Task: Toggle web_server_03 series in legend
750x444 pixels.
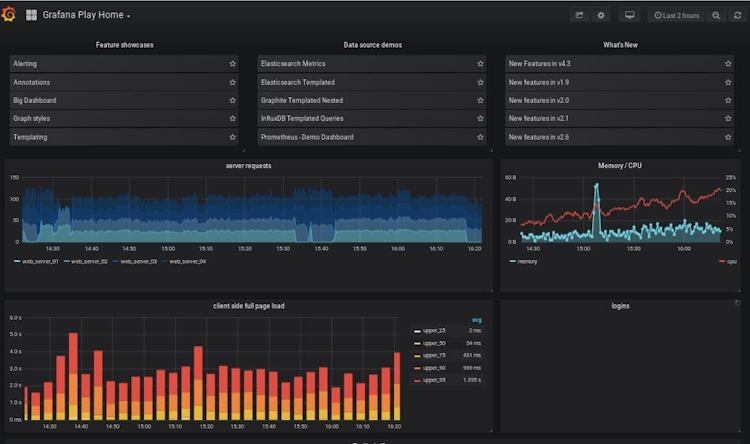Action: coord(135,261)
